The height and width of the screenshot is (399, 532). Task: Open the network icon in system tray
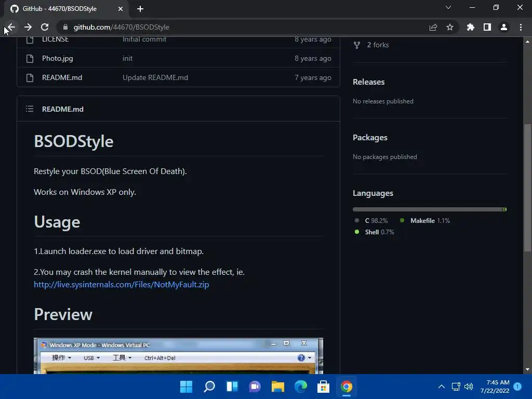coord(456,387)
